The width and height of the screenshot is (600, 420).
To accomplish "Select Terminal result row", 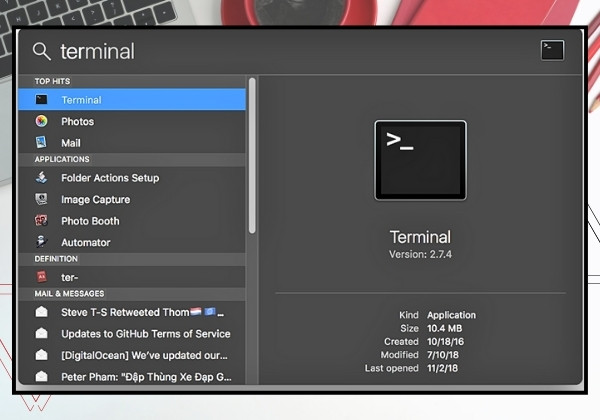I will [132, 100].
